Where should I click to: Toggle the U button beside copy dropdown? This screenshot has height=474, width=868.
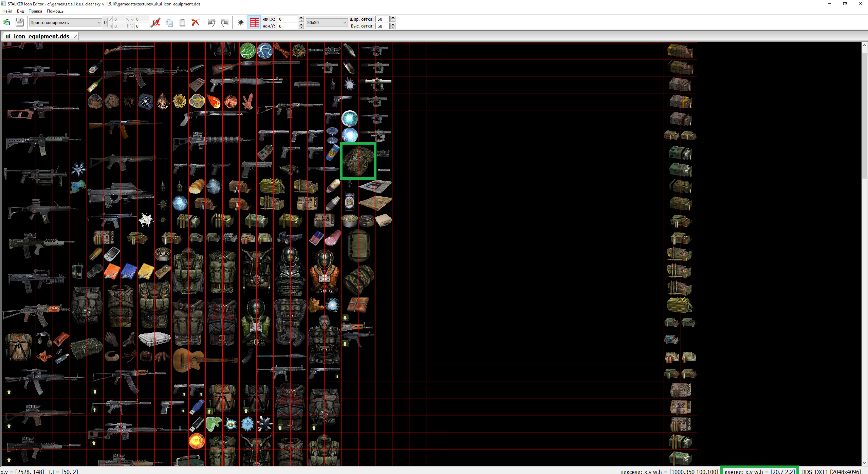coord(105,23)
